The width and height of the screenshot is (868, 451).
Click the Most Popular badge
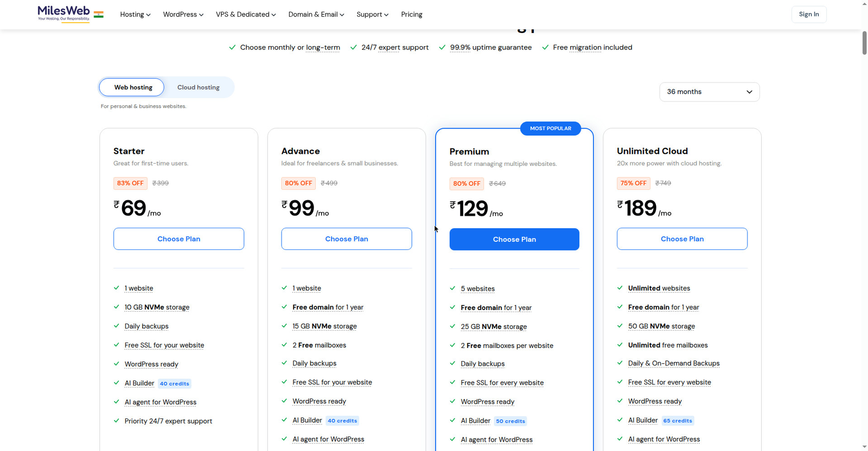pyautogui.click(x=551, y=128)
